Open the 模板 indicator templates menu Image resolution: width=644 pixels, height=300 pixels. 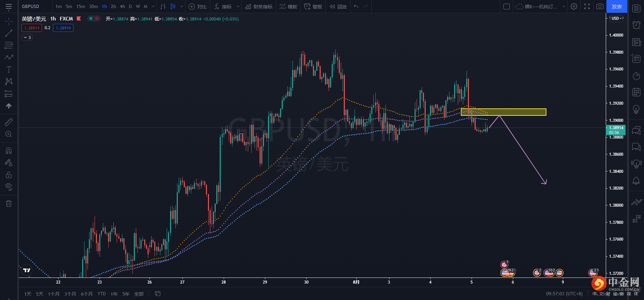(288, 6)
